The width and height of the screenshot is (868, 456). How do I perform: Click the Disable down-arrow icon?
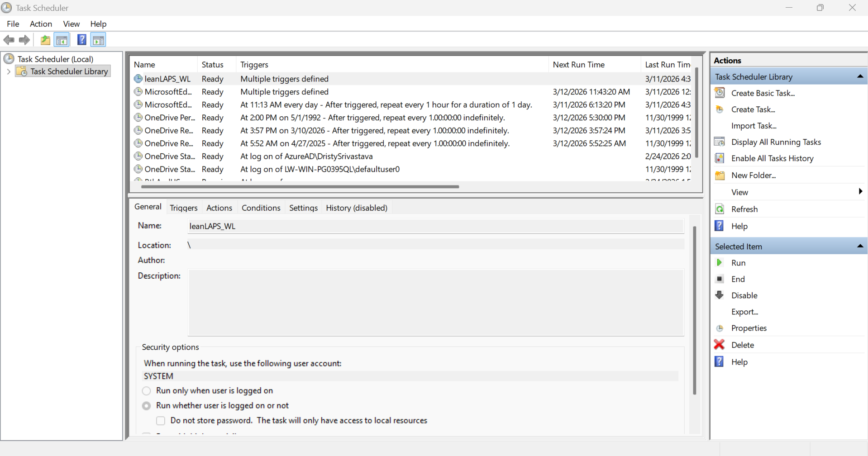pyautogui.click(x=719, y=295)
